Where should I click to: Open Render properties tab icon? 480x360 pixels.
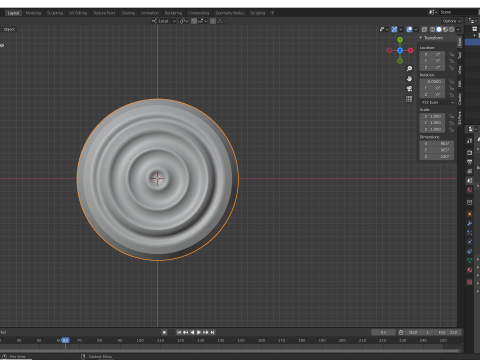pos(470,153)
